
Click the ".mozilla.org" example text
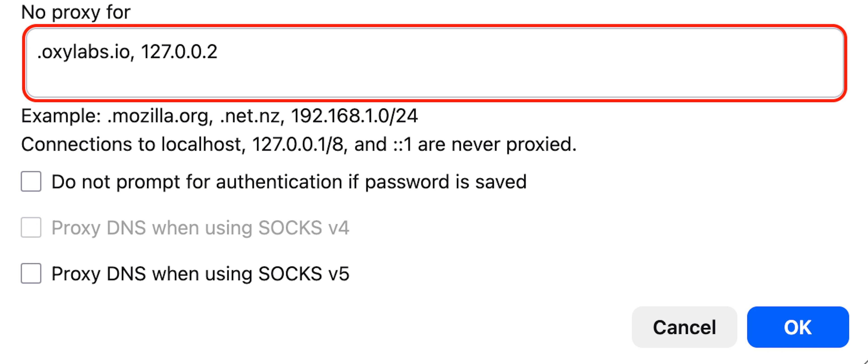pos(160,116)
